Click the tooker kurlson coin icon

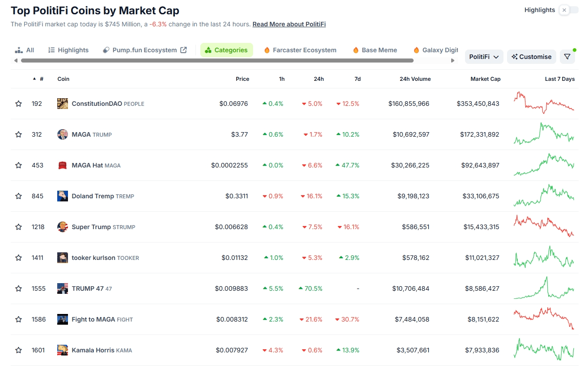63,258
